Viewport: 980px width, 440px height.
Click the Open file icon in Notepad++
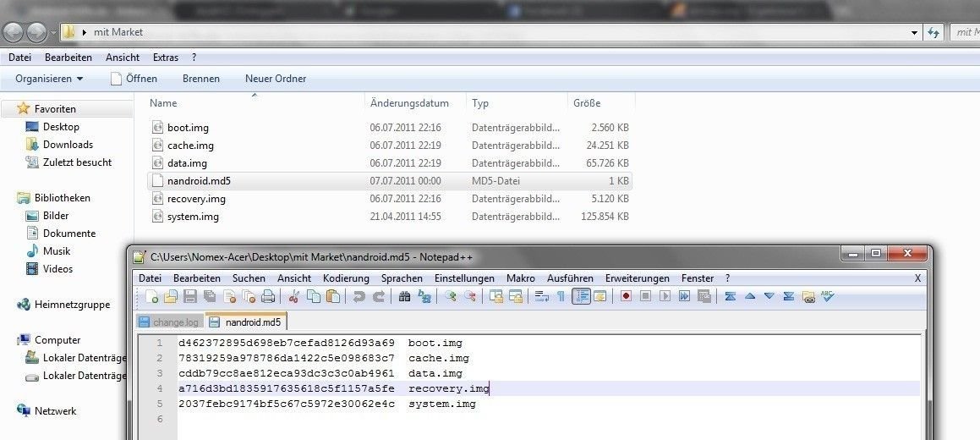click(171, 296)
